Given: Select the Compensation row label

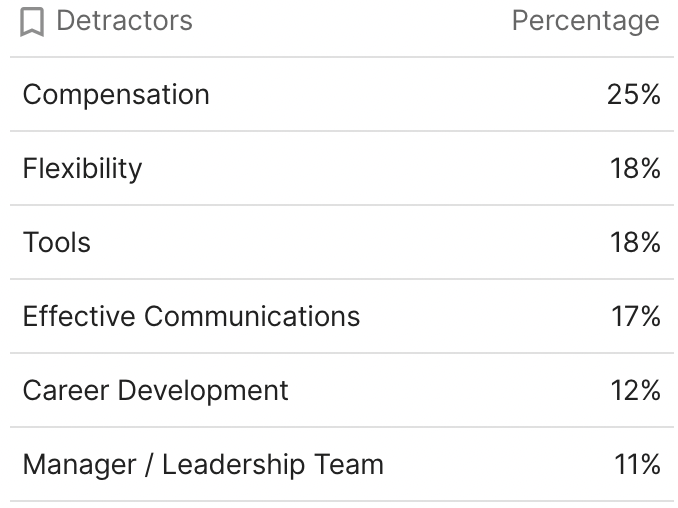Looking at the screenshot, I should (x=116, y=95).
